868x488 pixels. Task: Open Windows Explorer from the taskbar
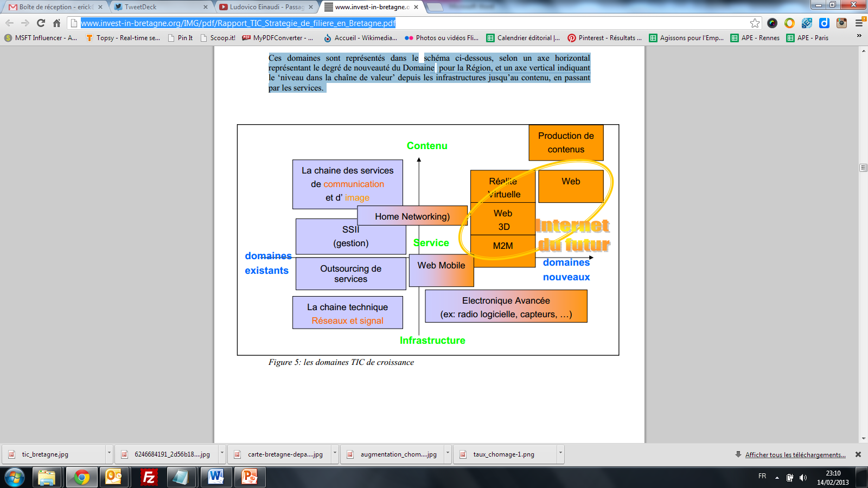pyautogui.click(x=47, y=478)
